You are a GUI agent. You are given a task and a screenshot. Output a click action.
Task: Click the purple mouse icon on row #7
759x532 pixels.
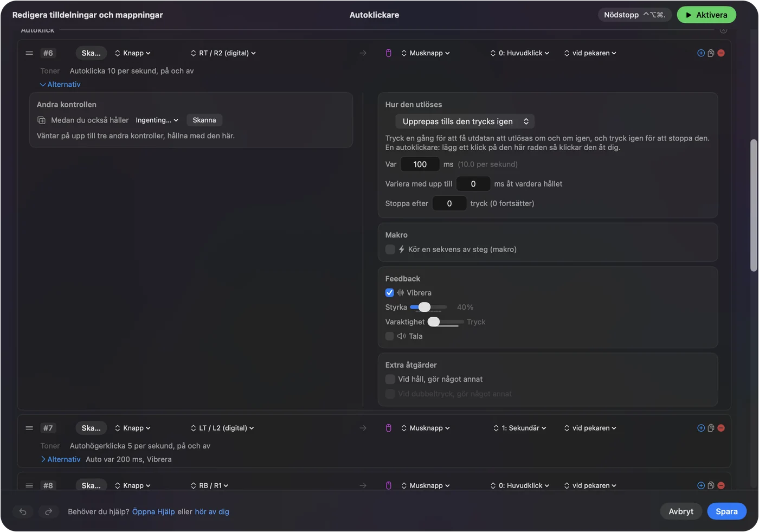pos(389,428)
